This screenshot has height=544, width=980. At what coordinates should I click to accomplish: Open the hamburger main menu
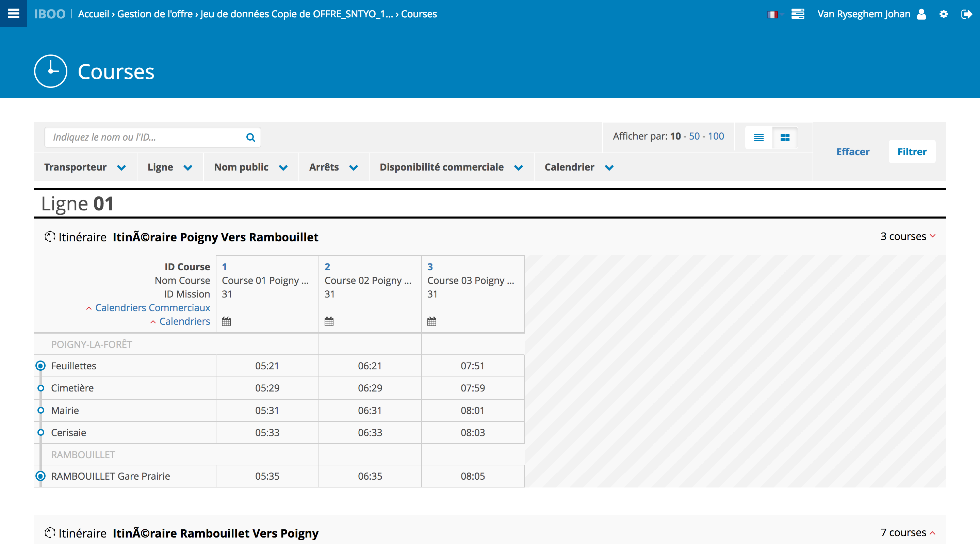[13, 14]
